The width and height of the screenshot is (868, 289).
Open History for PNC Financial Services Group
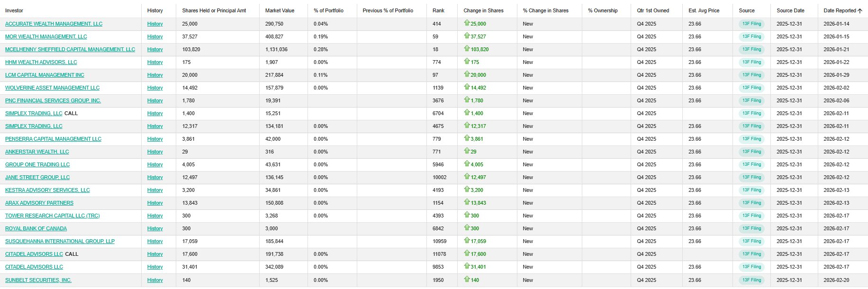click(x=155, y=100)
